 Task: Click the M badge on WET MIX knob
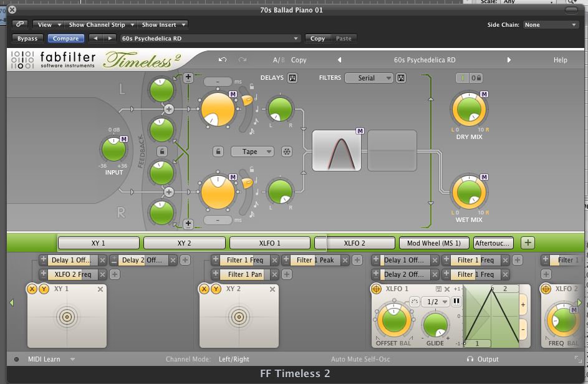pyautogui.click(x=484, y=177)
